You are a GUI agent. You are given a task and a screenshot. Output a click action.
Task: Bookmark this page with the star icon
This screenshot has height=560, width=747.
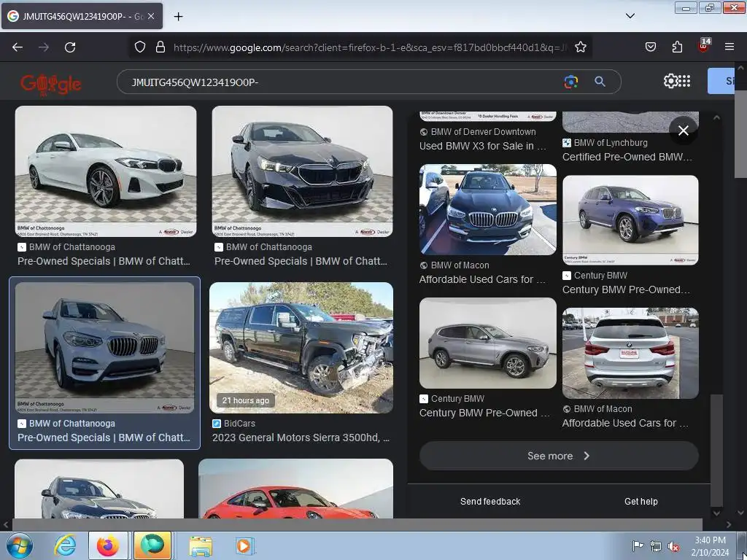(580, 47)
